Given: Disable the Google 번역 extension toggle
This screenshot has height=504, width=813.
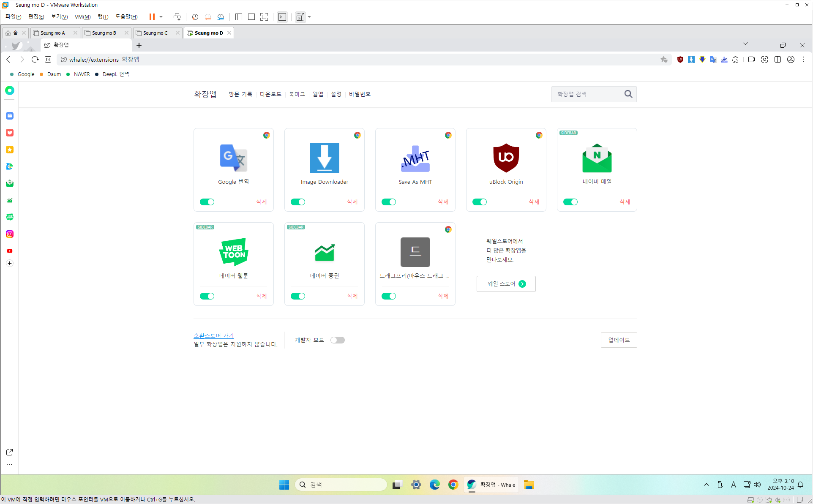Looking at the screenshot, I should coord(207,202).
